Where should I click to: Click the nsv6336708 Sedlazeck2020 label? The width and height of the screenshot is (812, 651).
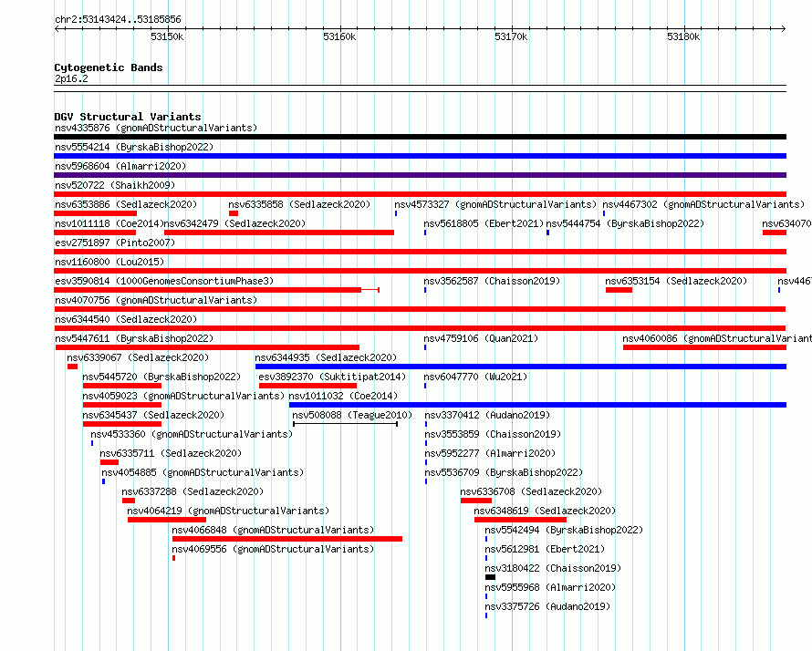[531, 491]
